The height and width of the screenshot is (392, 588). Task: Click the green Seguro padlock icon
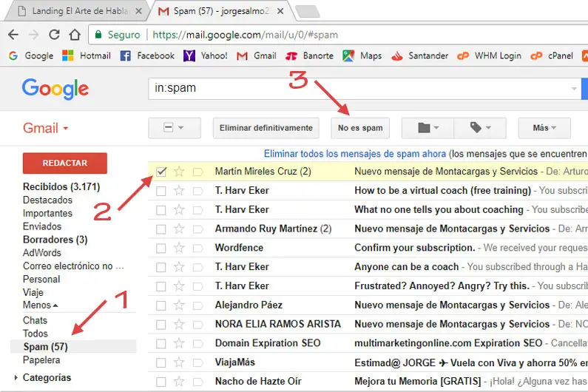point(98,35)
